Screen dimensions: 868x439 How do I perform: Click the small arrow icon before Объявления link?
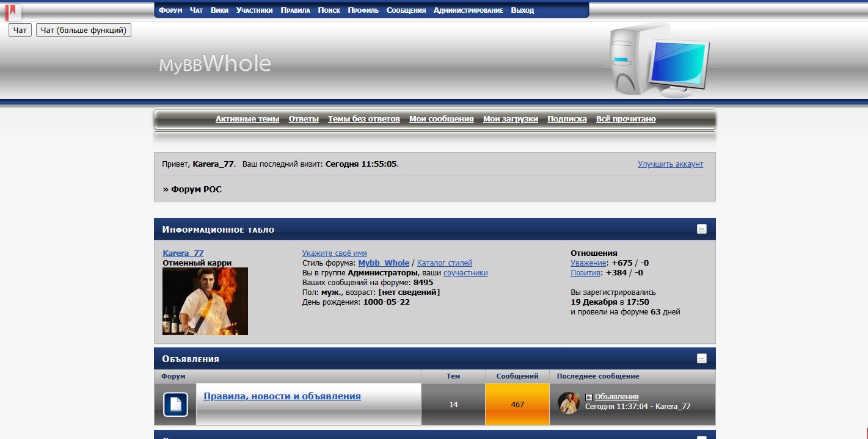589,397
